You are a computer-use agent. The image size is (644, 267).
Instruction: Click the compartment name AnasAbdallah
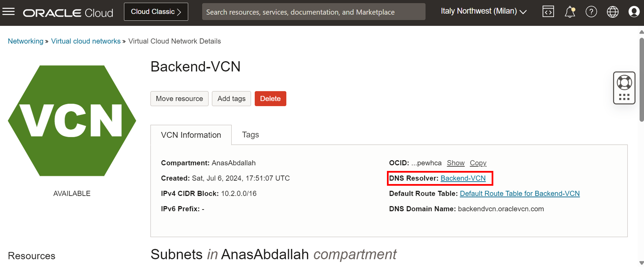point(234,163)
